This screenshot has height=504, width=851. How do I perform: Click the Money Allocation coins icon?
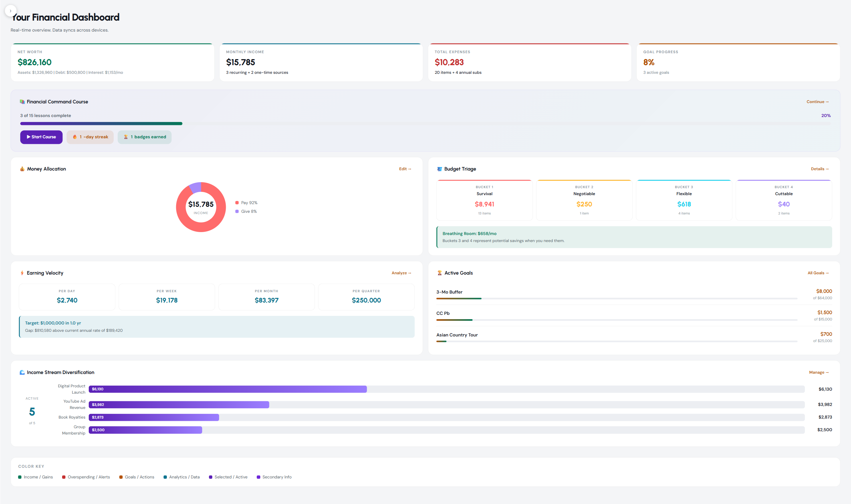[22, 169]
